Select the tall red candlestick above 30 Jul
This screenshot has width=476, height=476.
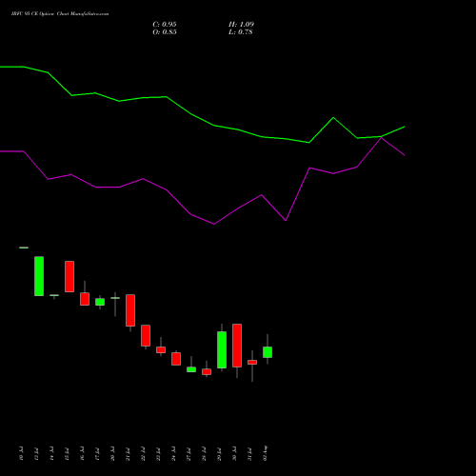click(237, 346)
